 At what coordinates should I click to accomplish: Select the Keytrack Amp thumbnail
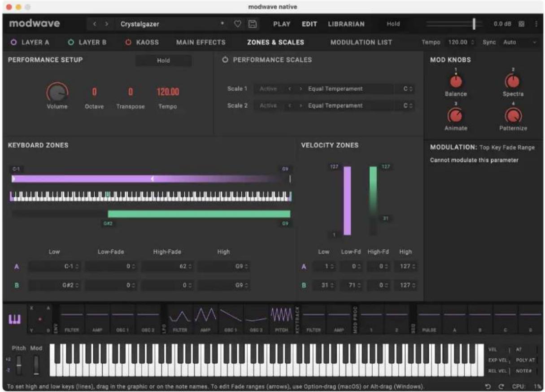tap(339, 319)
